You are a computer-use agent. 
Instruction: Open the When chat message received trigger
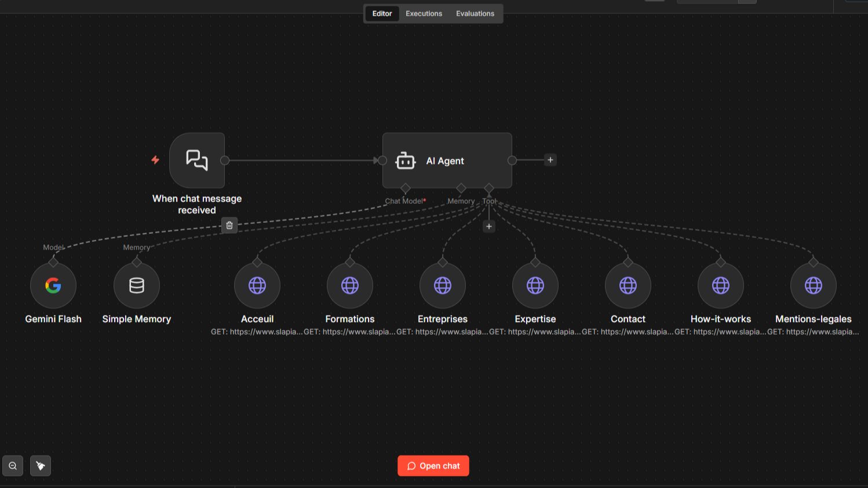pos(196,160)
